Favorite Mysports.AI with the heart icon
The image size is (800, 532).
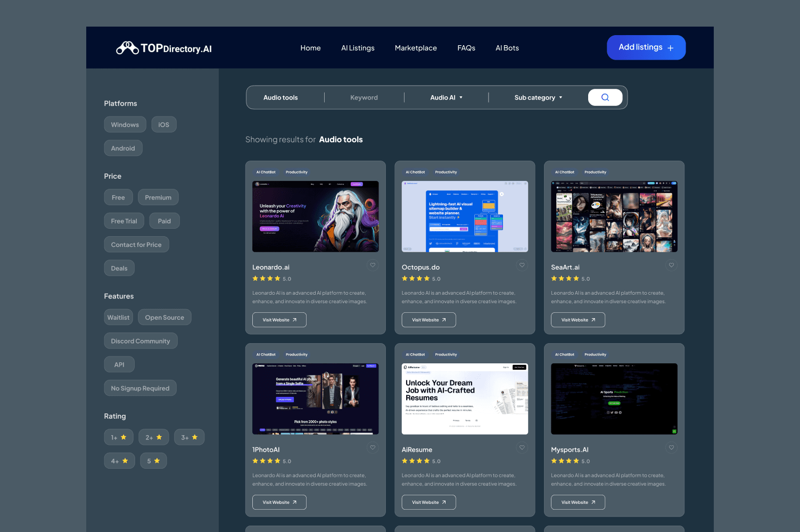click(x=671, y=447)
